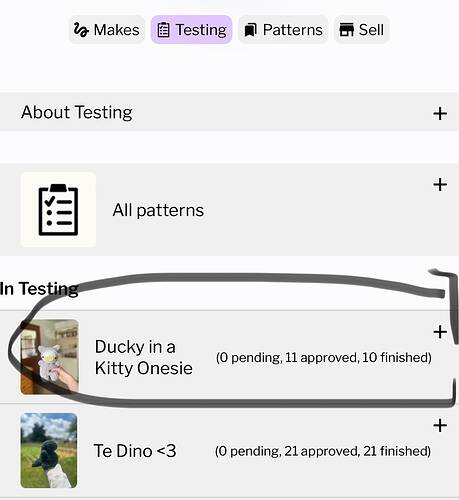This screenshot has height=500, width=459.
Task: Click the Sell storefront icon
Action: coord(346,30)
